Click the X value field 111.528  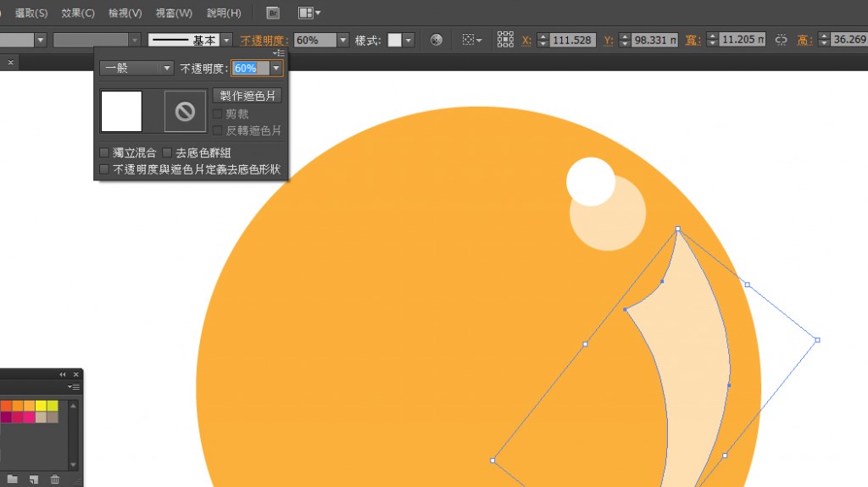(573, 40)
